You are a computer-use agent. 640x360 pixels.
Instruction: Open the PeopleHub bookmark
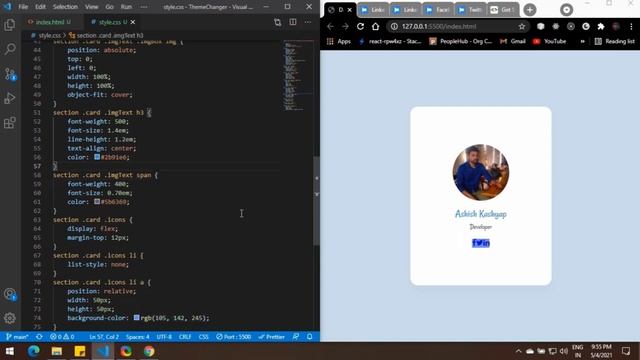pyautogui.click(x=461, y=41)
